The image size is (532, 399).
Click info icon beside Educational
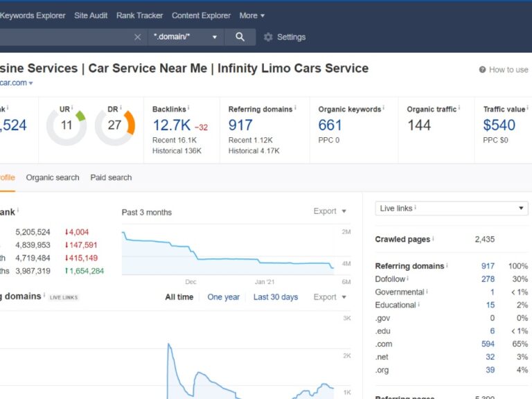pos(418,304)
